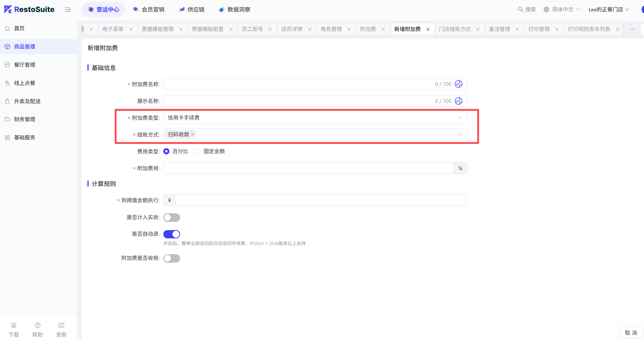The image size is (644, 339).
Task: Remove the 扫码收款 tag
Action: click(193, 135)
